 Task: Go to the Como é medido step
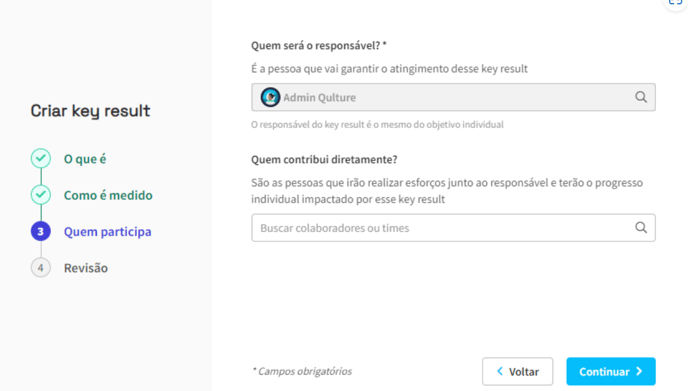click(108, 195)
